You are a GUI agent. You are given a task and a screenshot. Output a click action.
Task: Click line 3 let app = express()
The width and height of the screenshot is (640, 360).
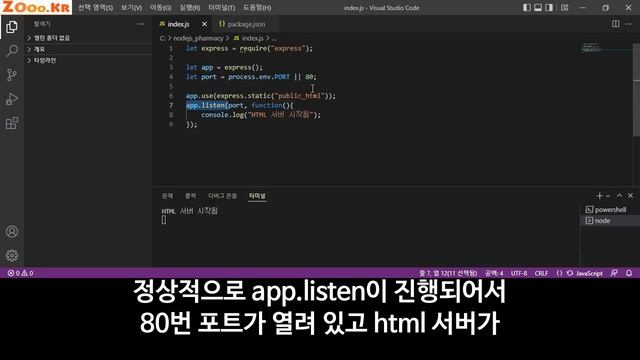[x=224, y=67]
